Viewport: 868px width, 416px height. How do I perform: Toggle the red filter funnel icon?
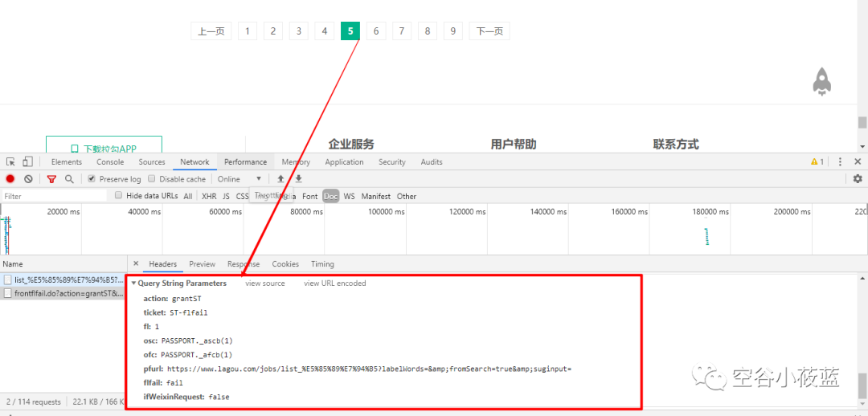coord(51,178)
